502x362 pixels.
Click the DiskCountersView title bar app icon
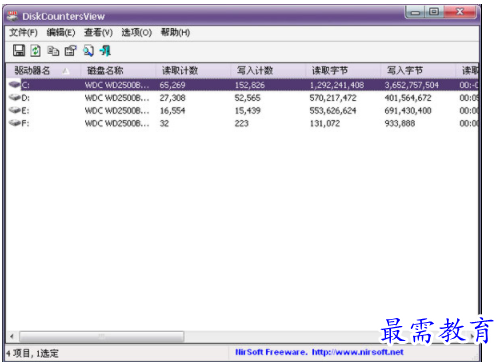13,16
